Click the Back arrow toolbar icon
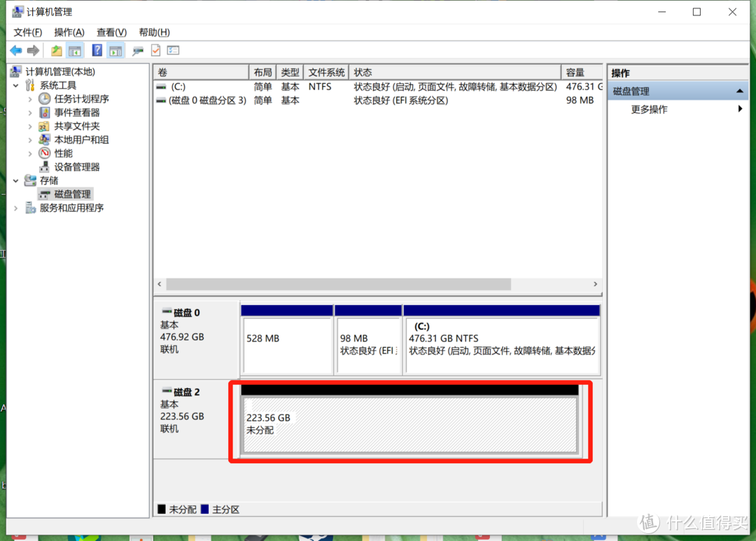 tap(16, 50)
